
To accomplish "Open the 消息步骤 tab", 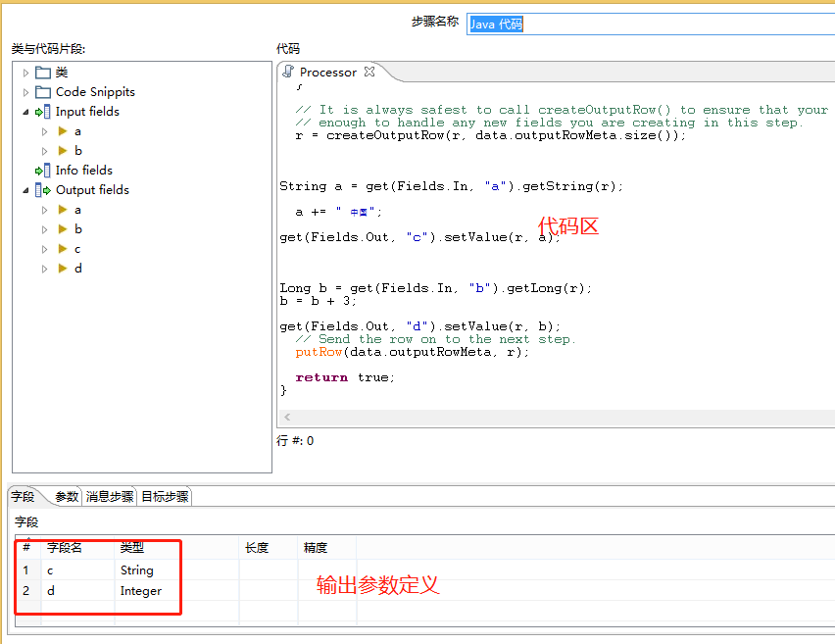I will [110, 497].
